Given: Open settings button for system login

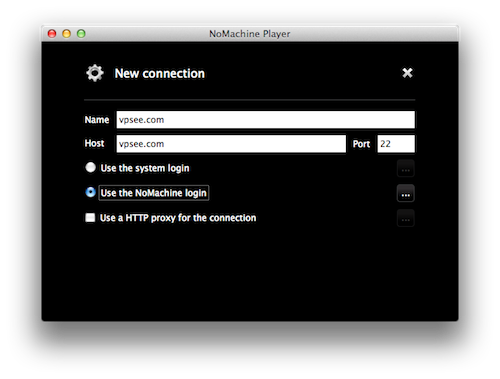Looking at the screenshot, I should pos(406,168).
